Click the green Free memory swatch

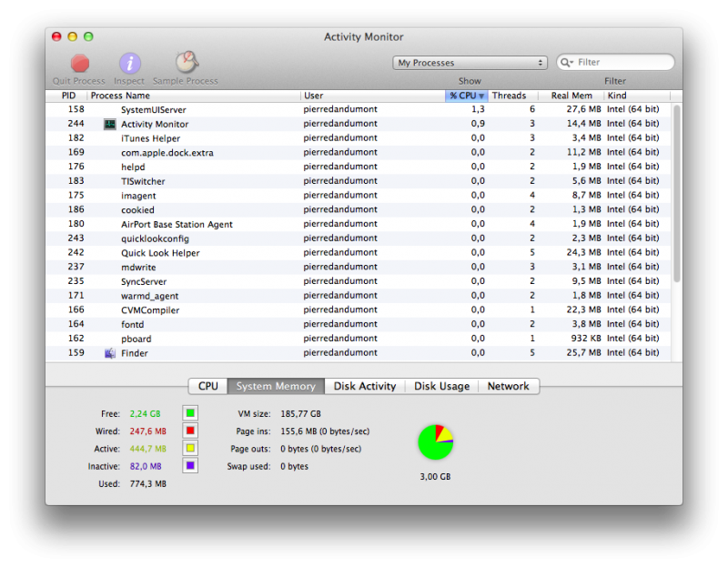[x=190, y=413]
